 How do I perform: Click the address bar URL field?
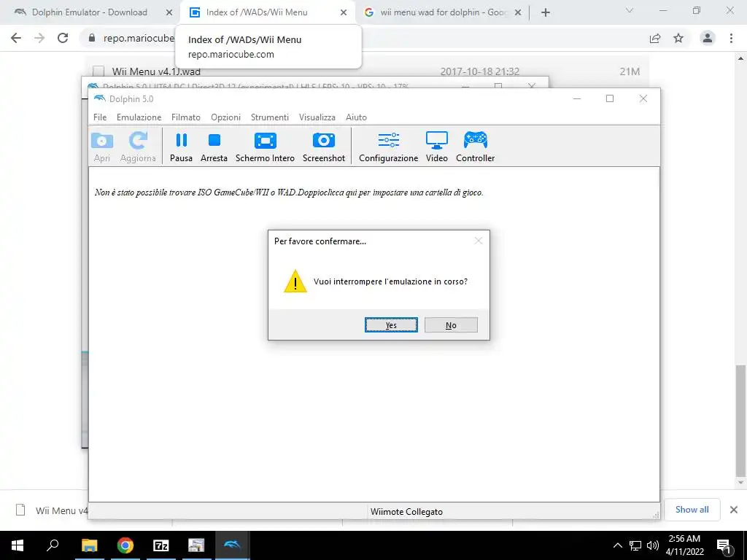pos(138,38)
